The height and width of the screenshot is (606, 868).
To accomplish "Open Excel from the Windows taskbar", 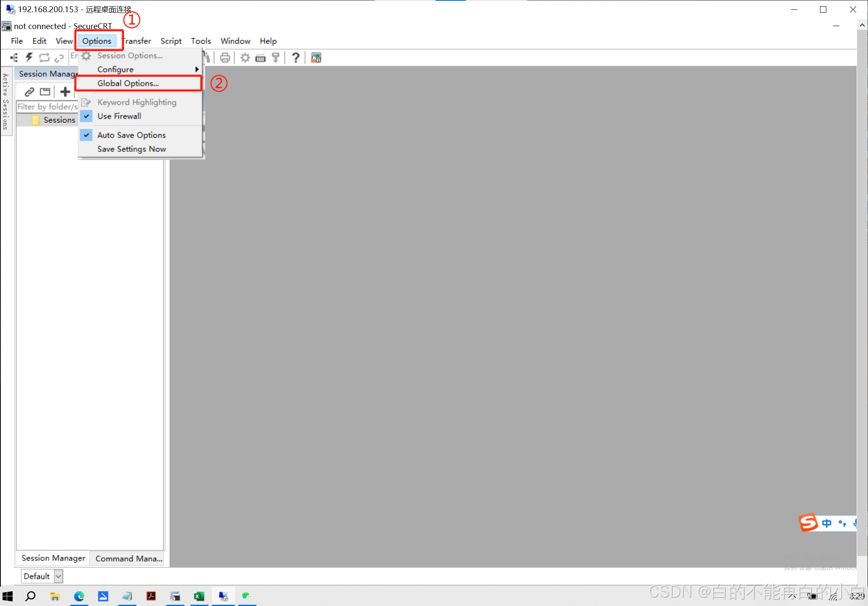I will click(199, 596).
